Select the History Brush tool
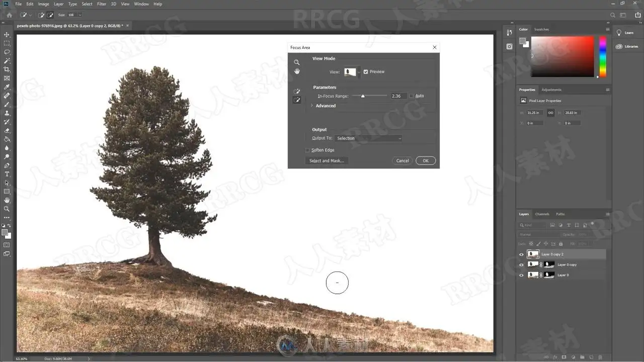Image resolution: width=644 pixels, height=362 pixels. pyautogui.click(x=7, y=122)
